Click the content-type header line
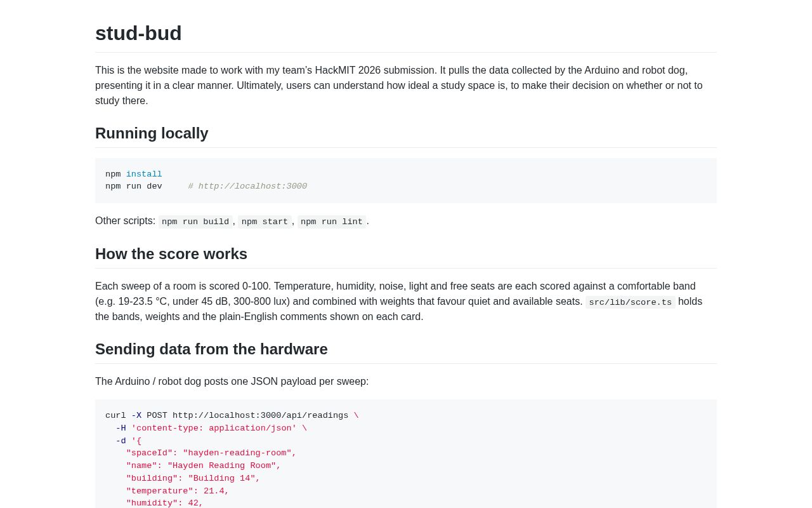This screenshot has height=508, width=812. coord(211,429)
